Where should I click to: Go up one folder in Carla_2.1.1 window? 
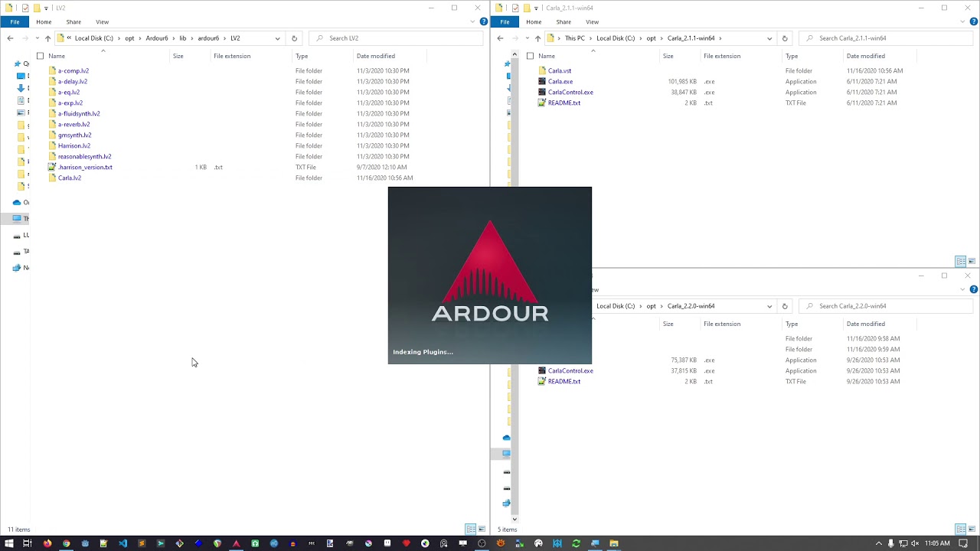537,38
